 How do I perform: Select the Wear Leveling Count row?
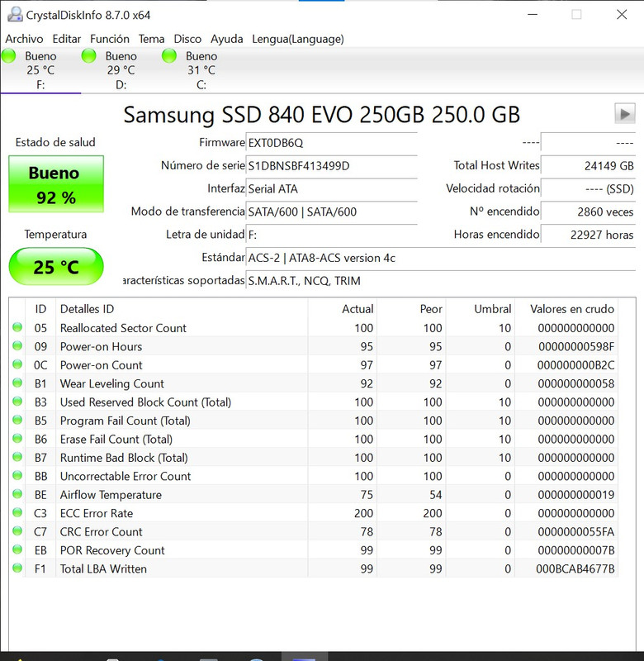tap(314, 383)
